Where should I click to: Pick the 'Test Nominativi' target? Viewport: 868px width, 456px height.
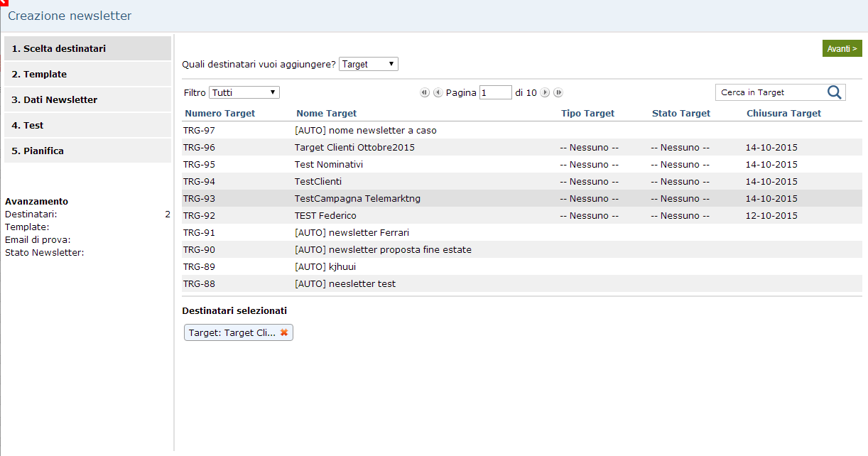pyautogui.click(x=329, y=165)
